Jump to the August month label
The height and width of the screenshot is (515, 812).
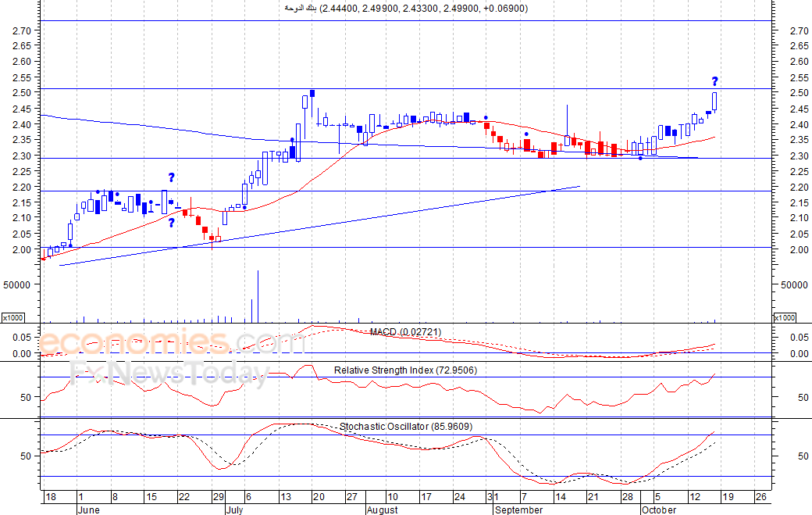click(x=382, y=510)
